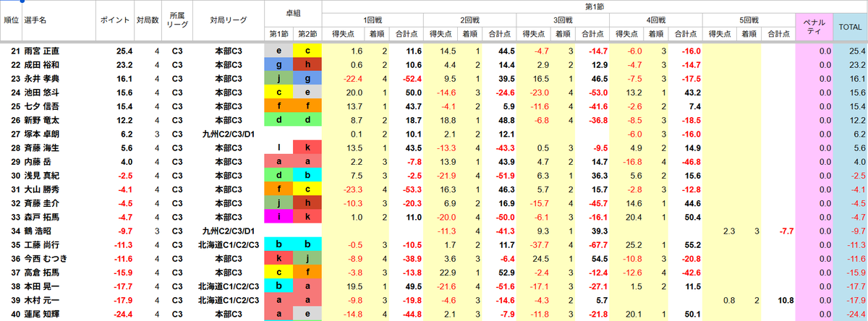Screen dimensions: 868x321
Task: Click the 3回戦 header cell
Action: [x=563, y=20]
